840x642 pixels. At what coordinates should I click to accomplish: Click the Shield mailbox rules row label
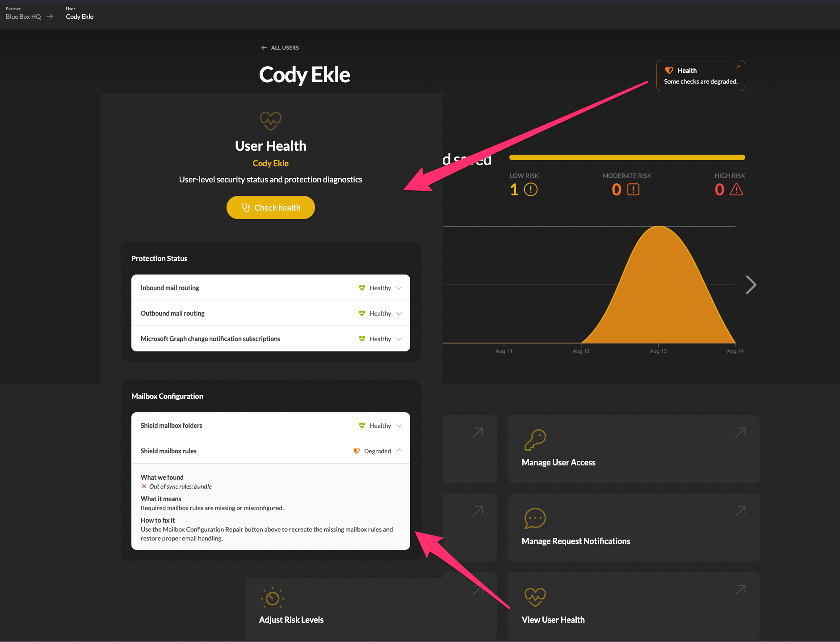[x=168, y=451]
